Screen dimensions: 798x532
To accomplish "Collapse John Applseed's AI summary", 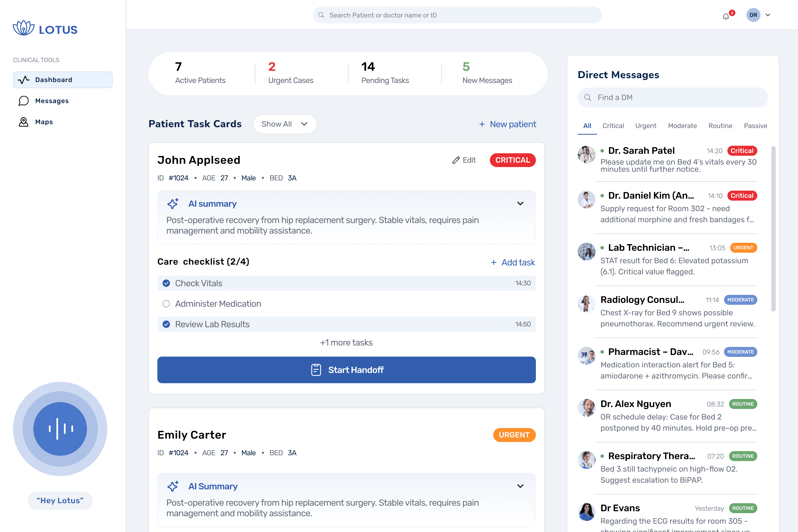I will pos(520,204).
